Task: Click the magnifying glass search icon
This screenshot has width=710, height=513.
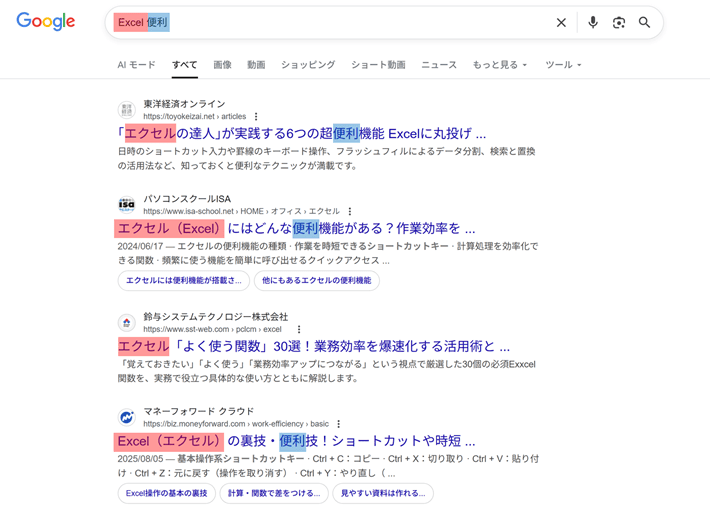Action: (x=644, y=22)
